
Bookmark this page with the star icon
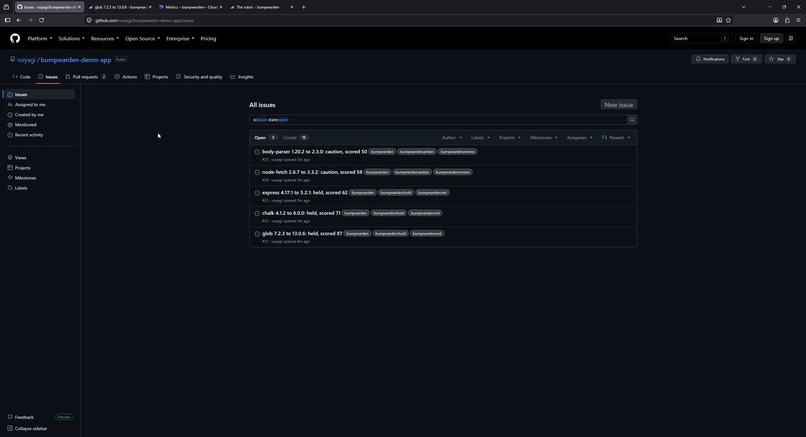728,20
